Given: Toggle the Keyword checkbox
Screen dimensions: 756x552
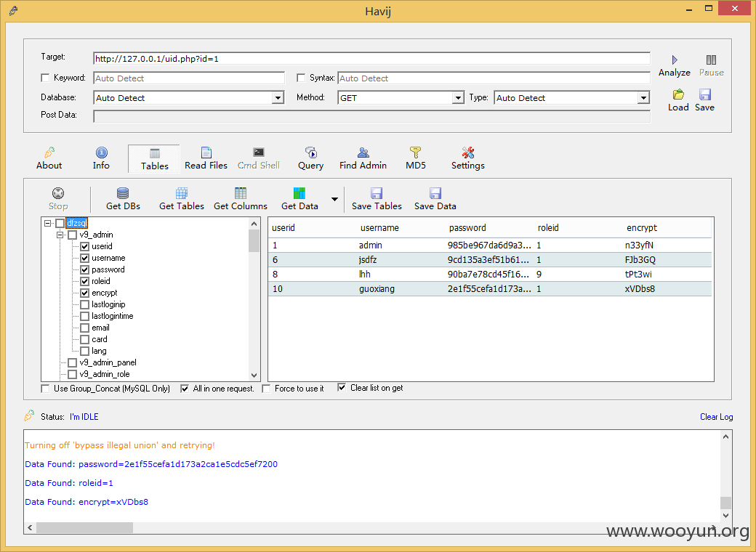Looking at the screenshot, I should tap(45, 78).
